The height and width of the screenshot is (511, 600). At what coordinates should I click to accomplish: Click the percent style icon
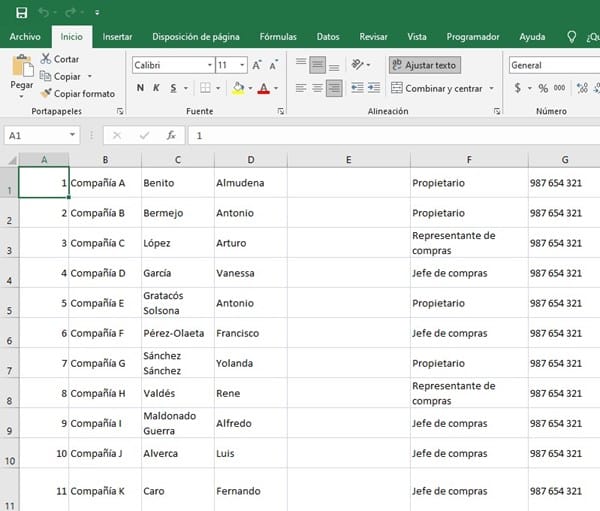click(x=544, y=88)
